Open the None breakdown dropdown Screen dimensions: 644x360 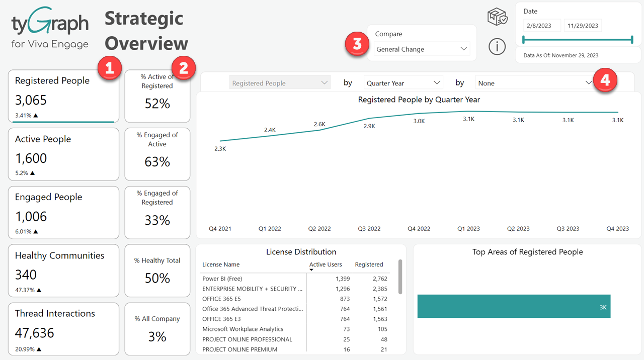(x=534, y=83)
